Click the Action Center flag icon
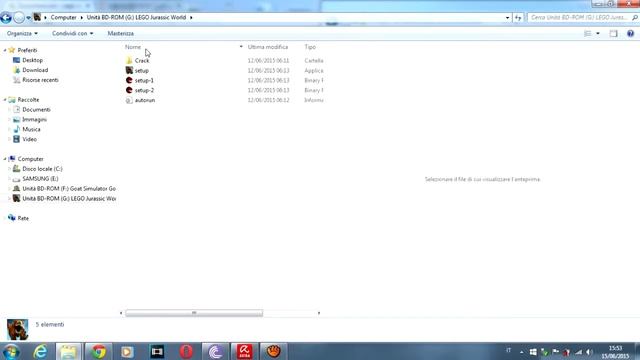Viewport: 640px width, 360px height. pyautogui.click(x=556, y=351)
